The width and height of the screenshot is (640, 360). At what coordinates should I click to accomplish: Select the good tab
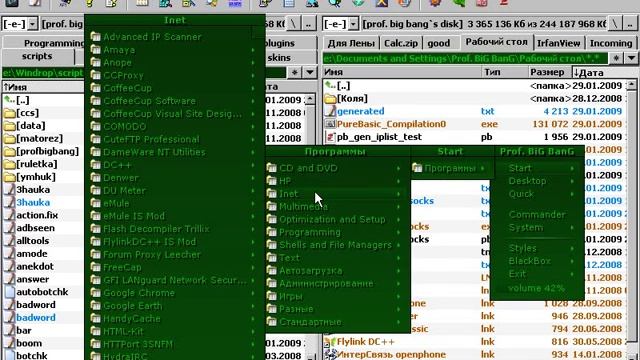click(439, 43)
